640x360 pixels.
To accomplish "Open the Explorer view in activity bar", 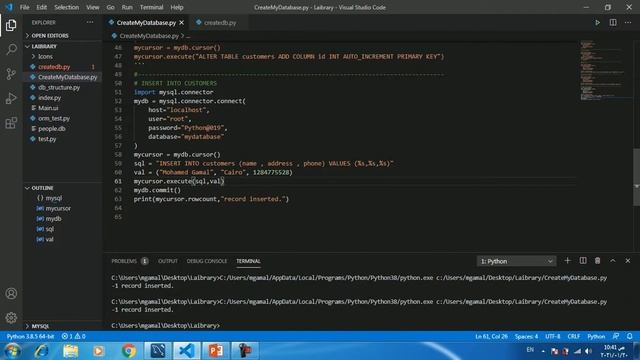I will pos(11,25).
